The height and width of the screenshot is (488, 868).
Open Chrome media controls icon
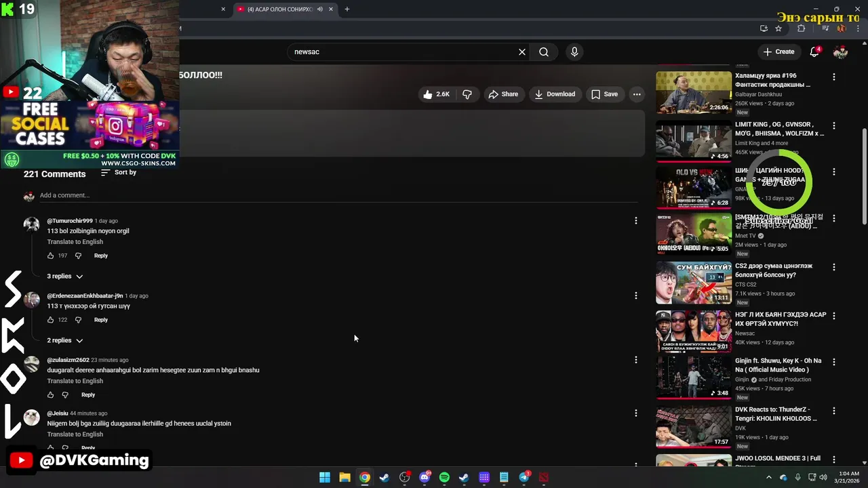click(x=825, y=28)
